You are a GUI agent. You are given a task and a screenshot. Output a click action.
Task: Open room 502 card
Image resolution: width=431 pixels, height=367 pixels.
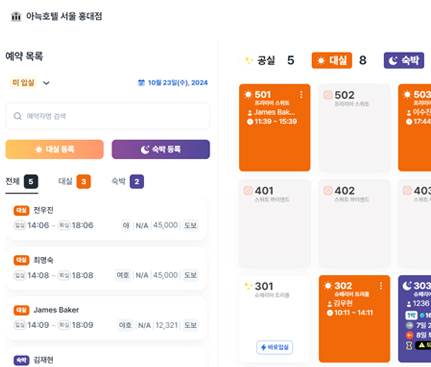click(x=354, y=128)
